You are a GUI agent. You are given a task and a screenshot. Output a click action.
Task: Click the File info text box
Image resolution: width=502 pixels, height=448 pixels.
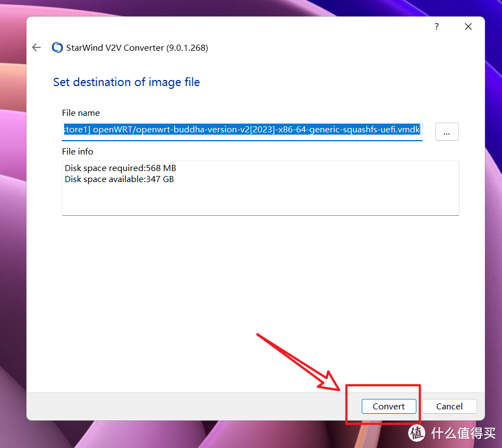[260, 188]
